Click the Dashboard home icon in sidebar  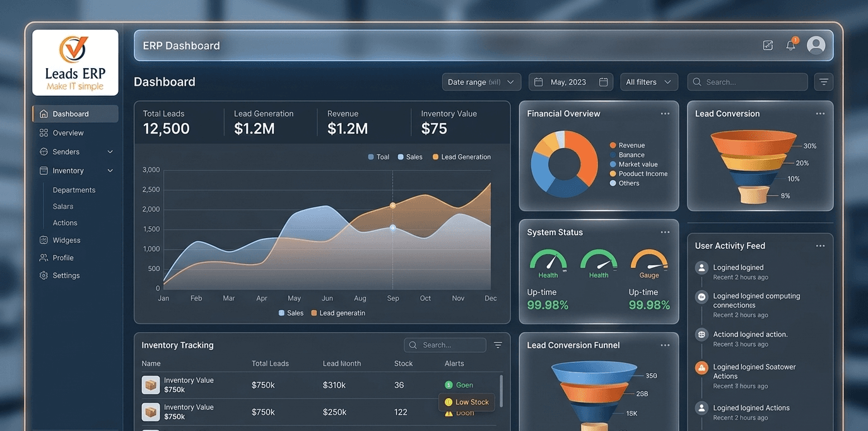(x=44, y=114)
